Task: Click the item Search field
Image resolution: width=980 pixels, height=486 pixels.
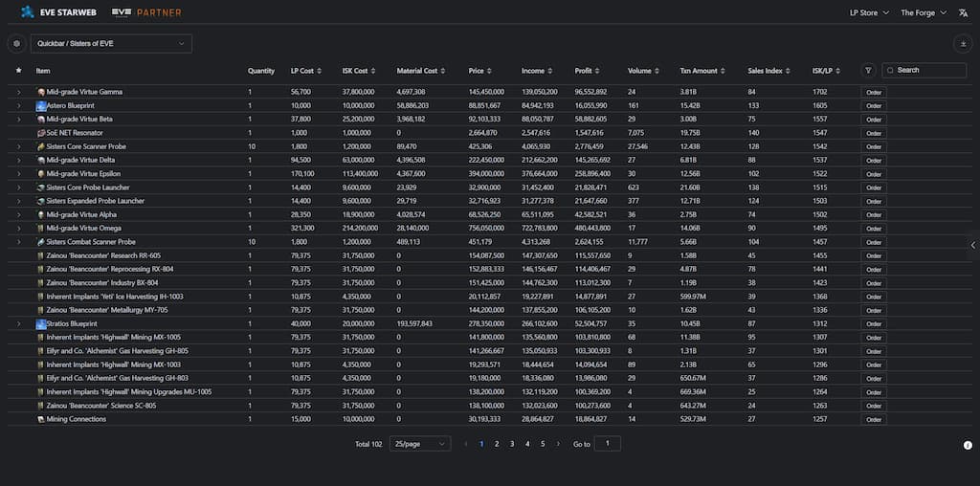Action: (924, 71)
